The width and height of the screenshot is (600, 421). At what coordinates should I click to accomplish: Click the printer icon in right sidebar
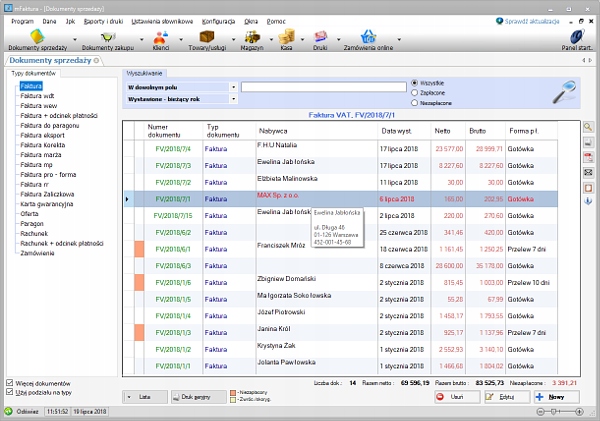click(588, 143)
